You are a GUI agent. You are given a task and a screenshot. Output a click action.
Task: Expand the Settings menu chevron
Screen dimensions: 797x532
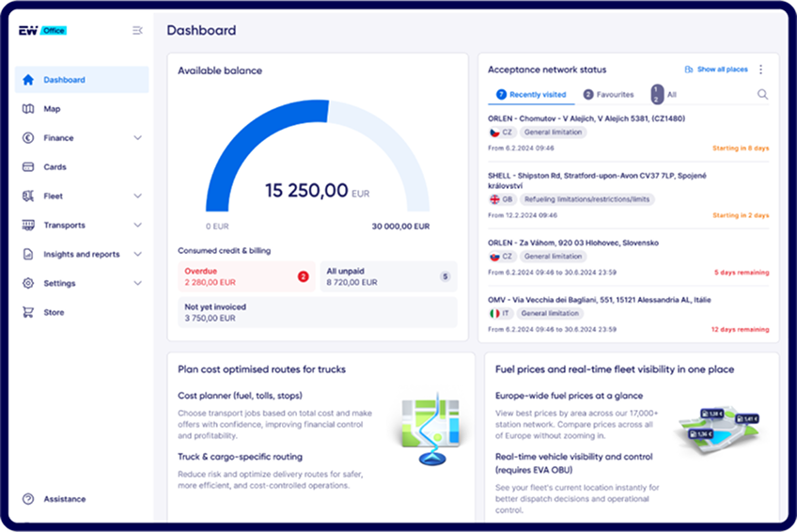click(138, 283)
